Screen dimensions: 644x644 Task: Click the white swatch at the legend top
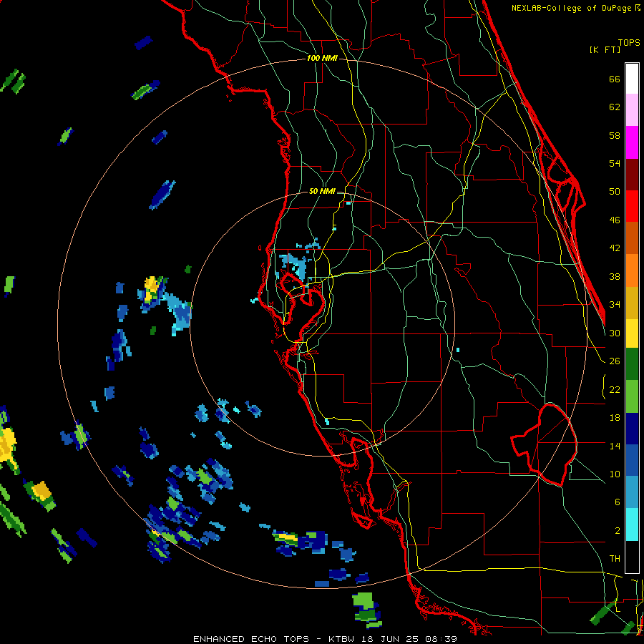pos(632,79)
